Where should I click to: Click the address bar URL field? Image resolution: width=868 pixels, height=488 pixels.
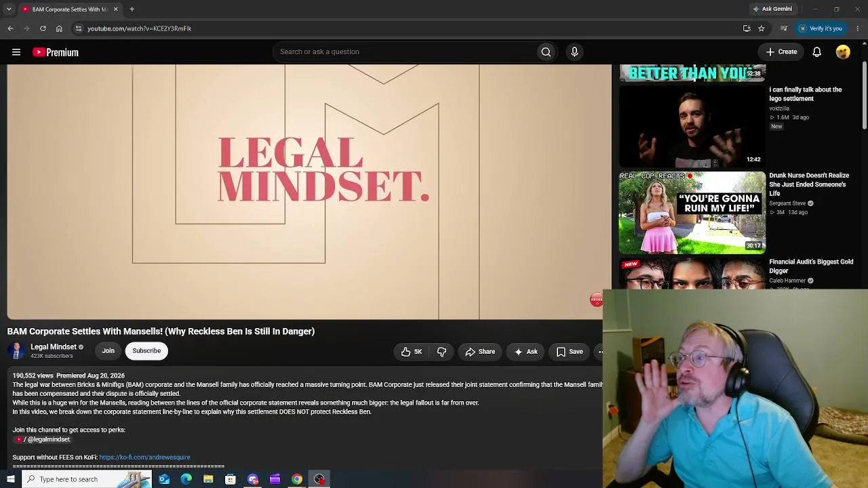tap(407, 28)
